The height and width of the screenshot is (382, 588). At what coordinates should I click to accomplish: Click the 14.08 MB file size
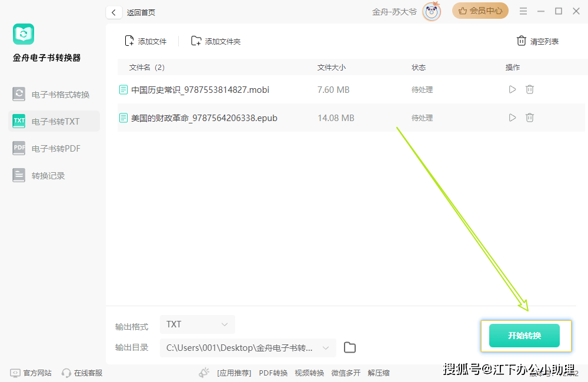(x=336, y=118)
